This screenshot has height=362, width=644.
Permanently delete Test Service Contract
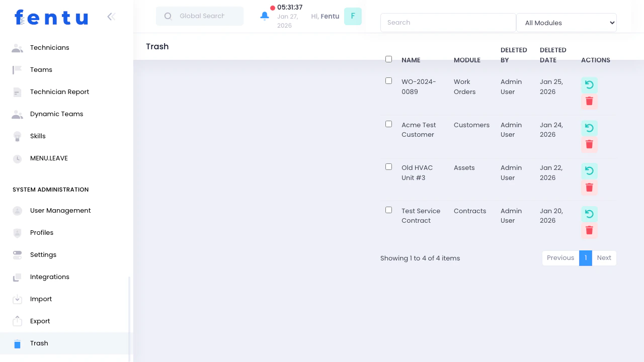point(589,231)
